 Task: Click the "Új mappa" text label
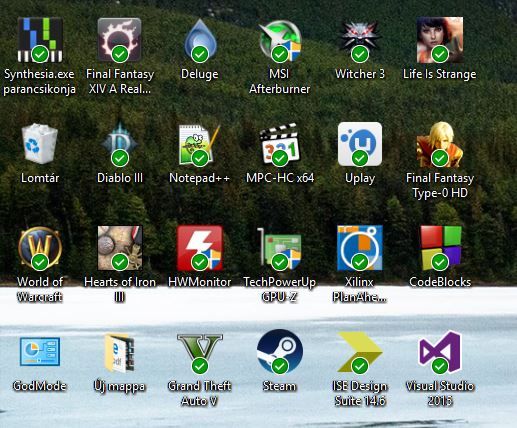(120, 387)
